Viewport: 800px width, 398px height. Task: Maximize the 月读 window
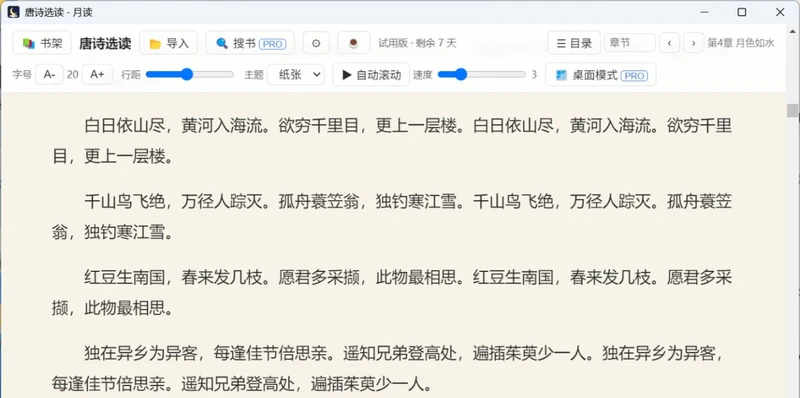point(742,12)
